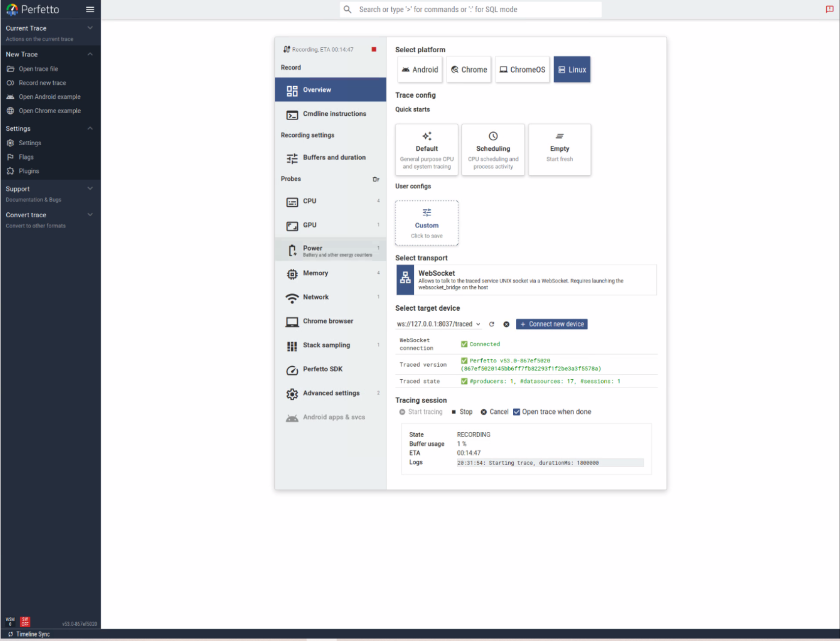Screen dimensions: 840x641
Task: Click the Perfetto SDK gauge icon
Action: (292, 370)
